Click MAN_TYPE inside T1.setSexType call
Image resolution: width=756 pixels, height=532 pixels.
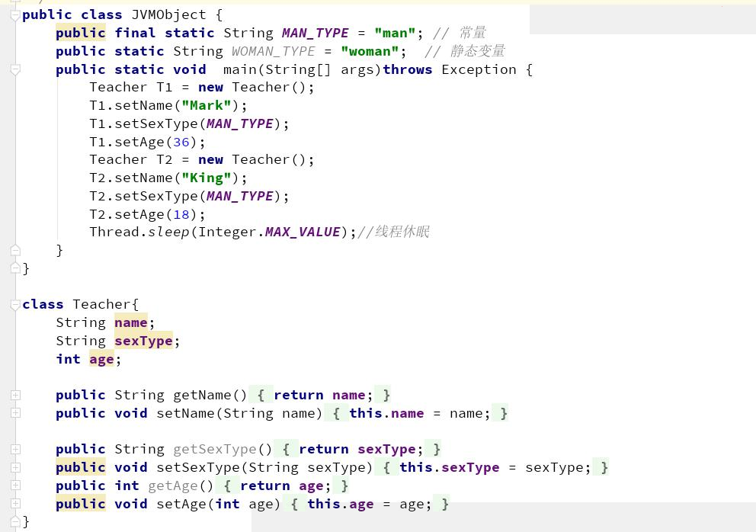239,124
